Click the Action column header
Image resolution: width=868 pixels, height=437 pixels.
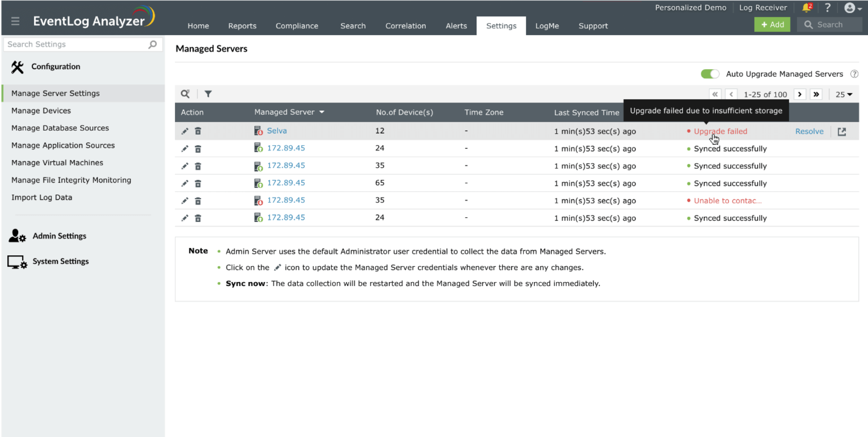point(192,112)
